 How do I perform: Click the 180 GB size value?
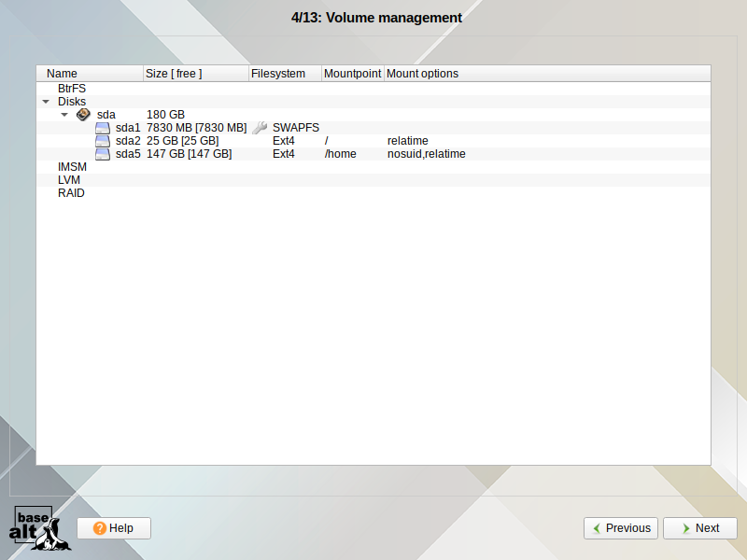[x=165, y=115]
